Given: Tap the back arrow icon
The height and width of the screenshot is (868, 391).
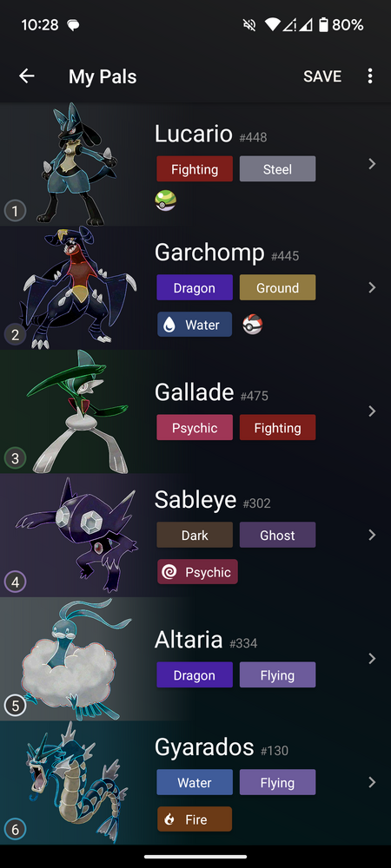Looking at the screenshot, I should coord(27,76).
